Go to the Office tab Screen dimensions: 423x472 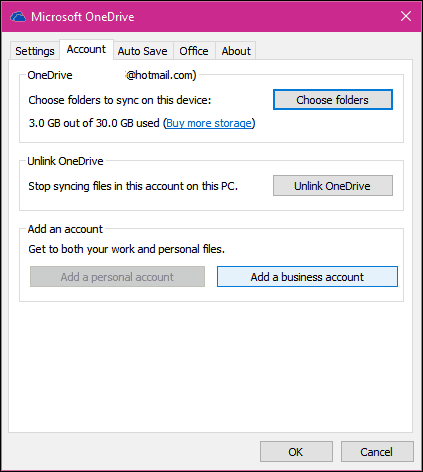tap(194, 51)
